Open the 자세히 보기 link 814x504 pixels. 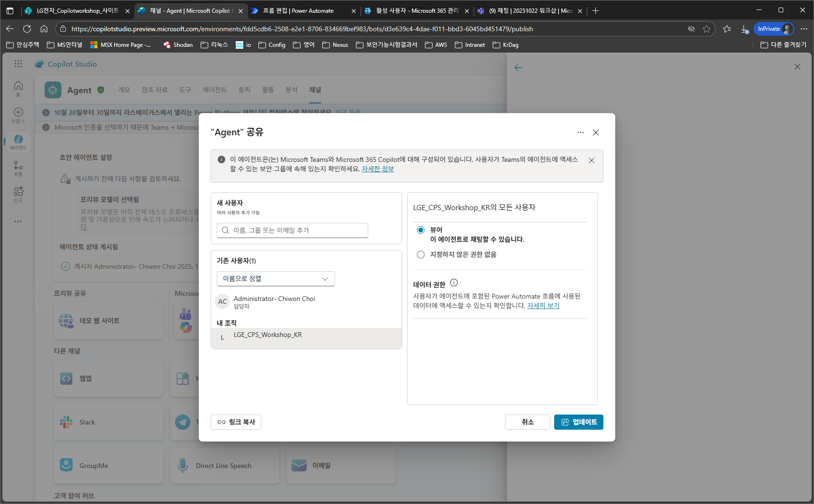tap(543, 306)
